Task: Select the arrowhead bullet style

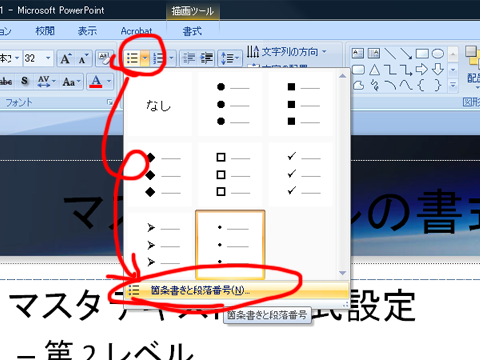Action: point(159,245)
